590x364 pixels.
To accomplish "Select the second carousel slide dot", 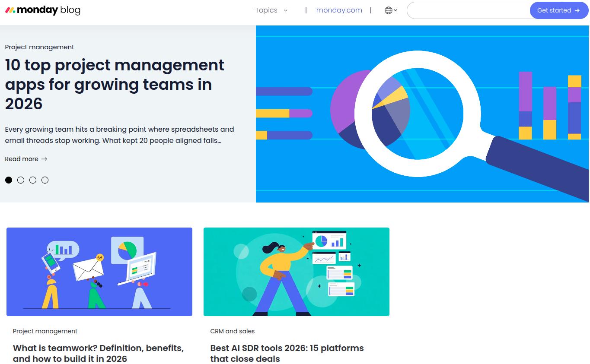I will pyautogui.click(x=21, y=180).
